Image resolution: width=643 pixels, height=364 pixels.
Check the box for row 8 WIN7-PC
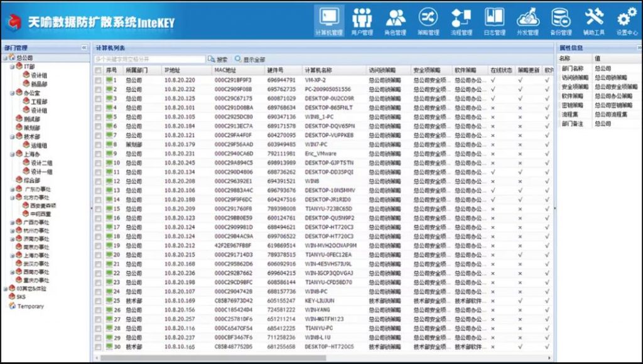(x=98, y=145)
